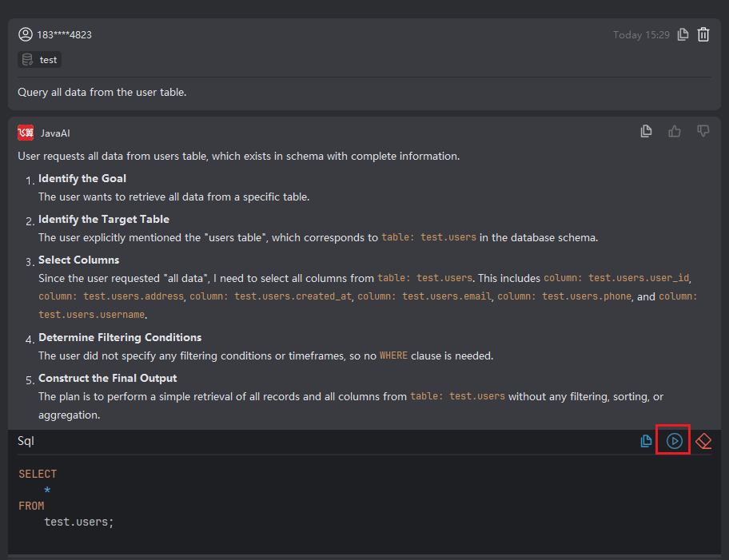Click the Sql code block header label
Image resolution: width=729 pixels, height=560 pixels.
[x=26, y=441]
